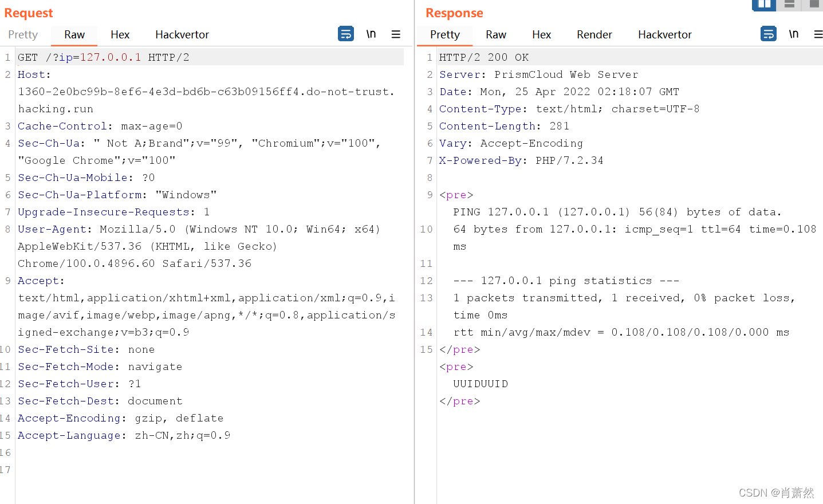Switch Request view to Raw tab
The image size is (823, 504).
pos(74,35)
